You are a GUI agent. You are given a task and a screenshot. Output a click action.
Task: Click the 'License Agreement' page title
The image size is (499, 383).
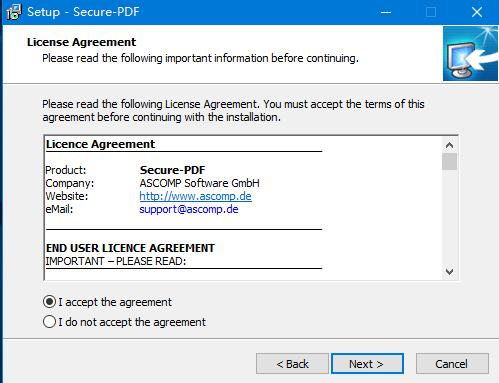point(81,42)
